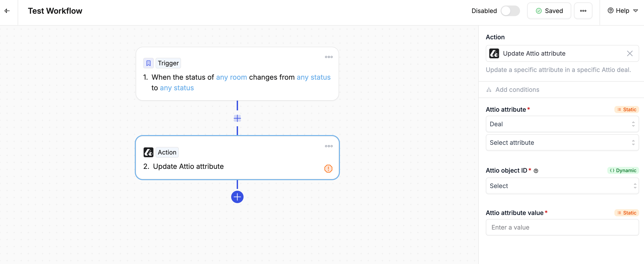Click the back arrow icon
The image size is (644, 264).
(x=7, y=11)
